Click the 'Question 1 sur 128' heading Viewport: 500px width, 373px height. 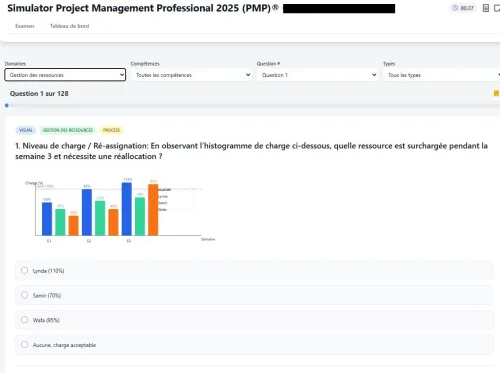39,94
